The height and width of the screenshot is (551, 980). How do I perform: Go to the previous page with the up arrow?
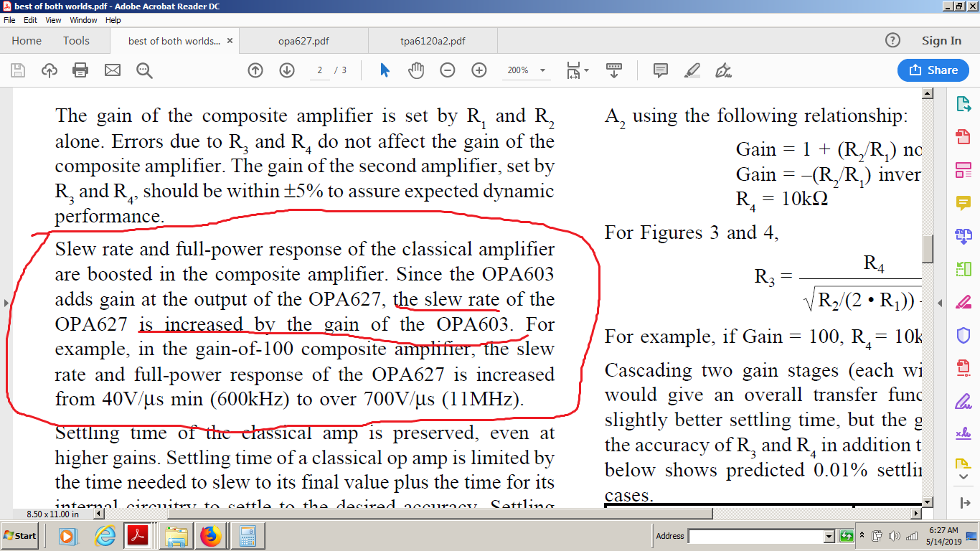(255, 70)
